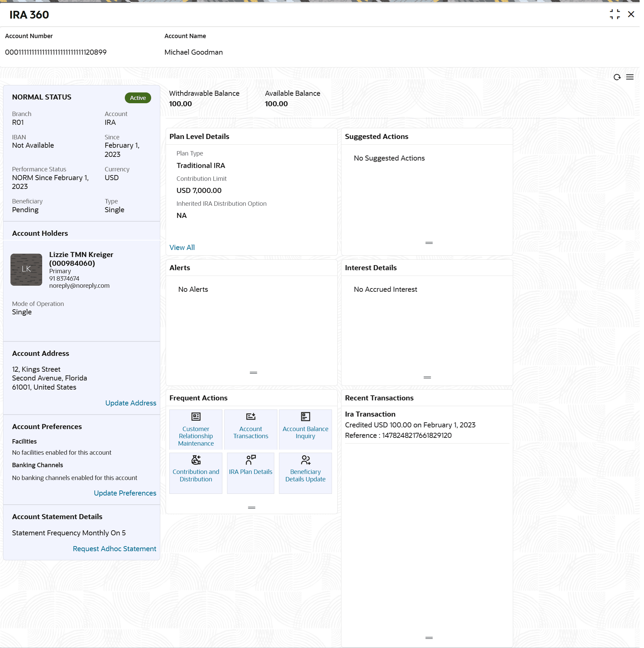
Task: Click the Beneficiary Details Update label
Action: click(x=305, y=476)
